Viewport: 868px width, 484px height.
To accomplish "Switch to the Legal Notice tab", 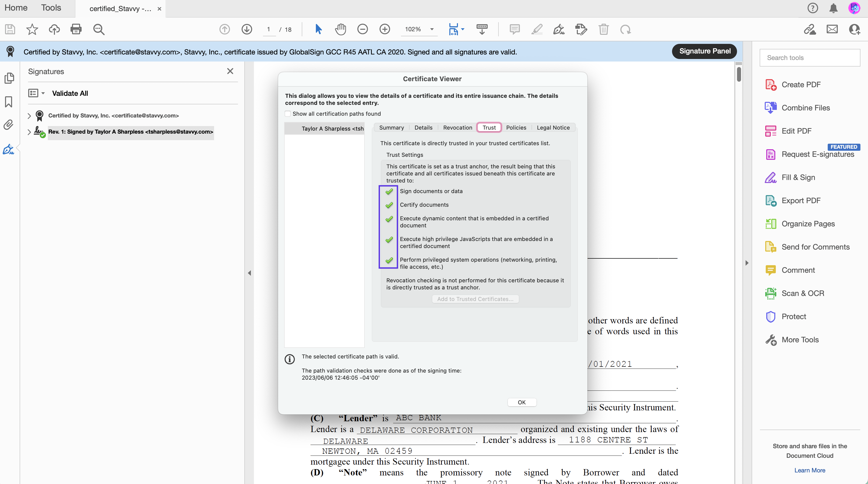I will [553, 128].
